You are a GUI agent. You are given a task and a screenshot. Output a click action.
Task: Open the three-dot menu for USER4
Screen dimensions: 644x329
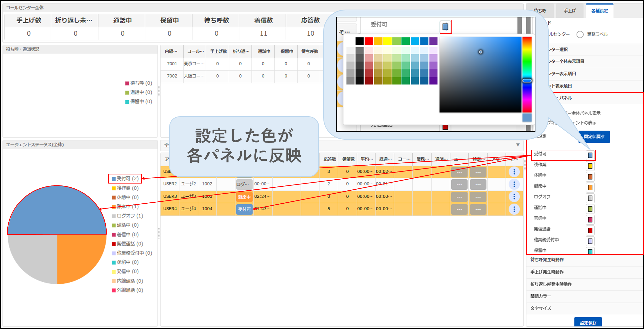(514, 209)
